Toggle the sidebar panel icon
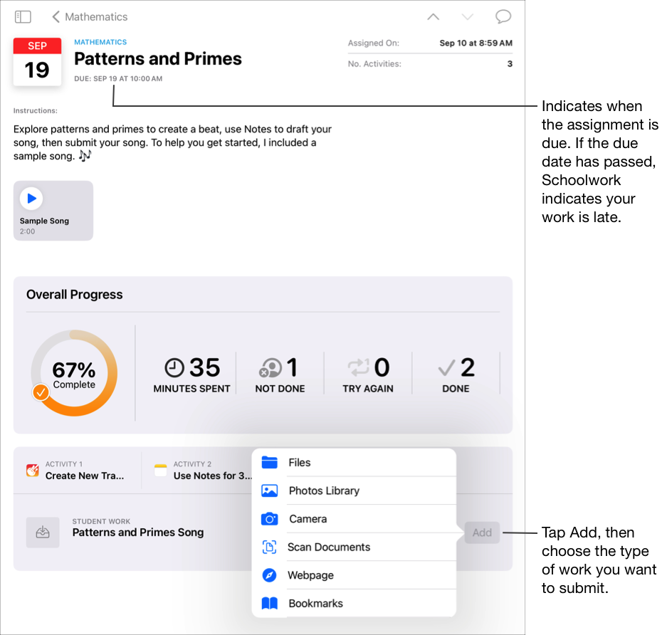Viewport: 672px width, 635px height. [x=23, y=16]
